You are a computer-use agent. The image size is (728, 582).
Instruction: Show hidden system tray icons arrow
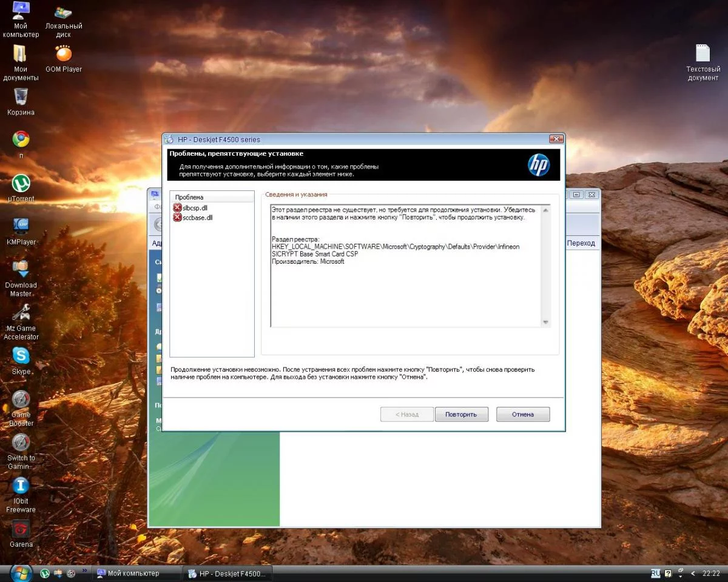[693, 573]
